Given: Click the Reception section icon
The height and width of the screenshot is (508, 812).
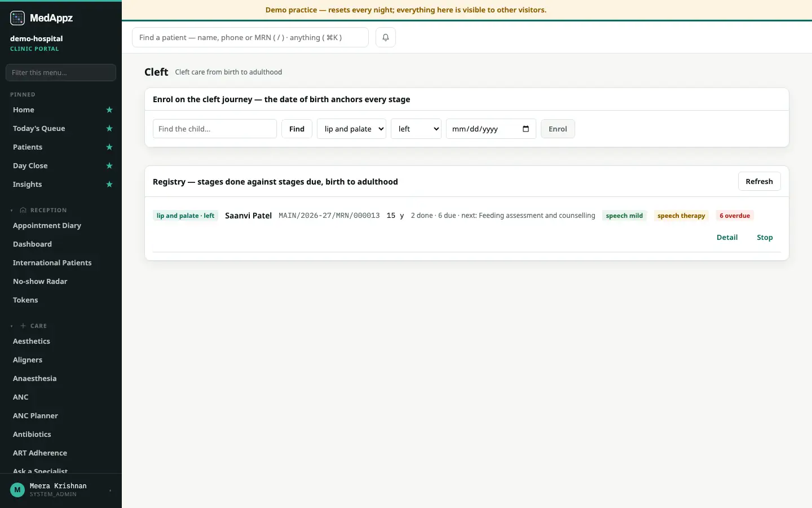Looking at the screenshot, I should coord(23,211).
